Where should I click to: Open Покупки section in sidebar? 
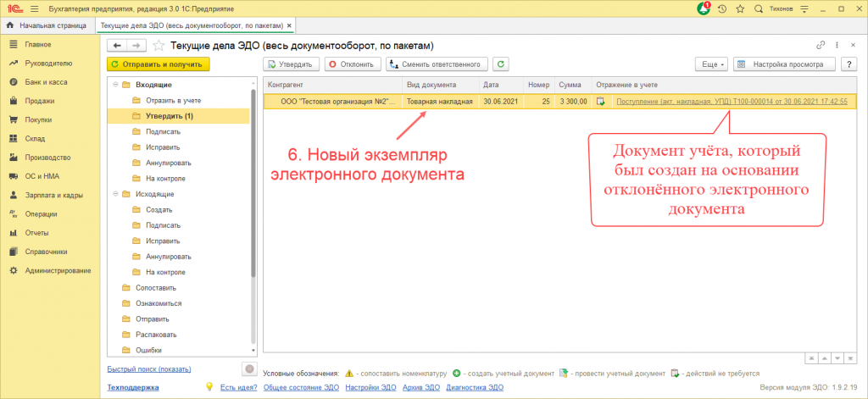coord(38,119)
